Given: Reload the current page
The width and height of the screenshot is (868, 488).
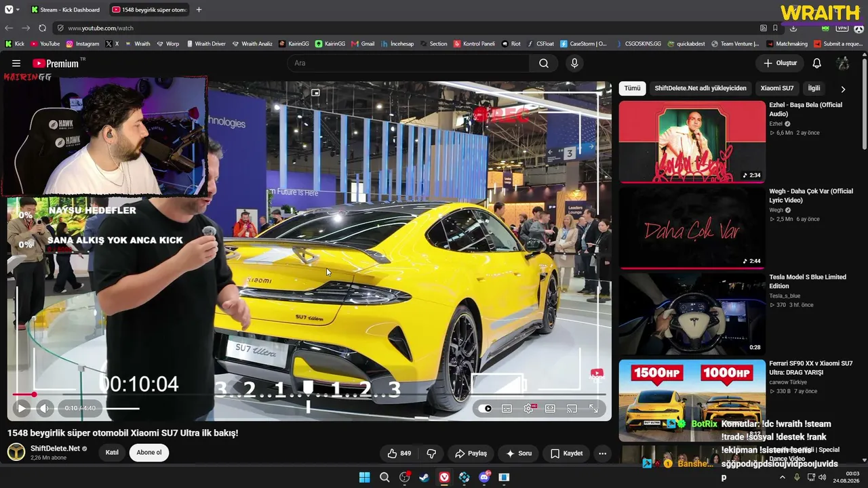Looking at the screenshot, I should tap(42, 28).
